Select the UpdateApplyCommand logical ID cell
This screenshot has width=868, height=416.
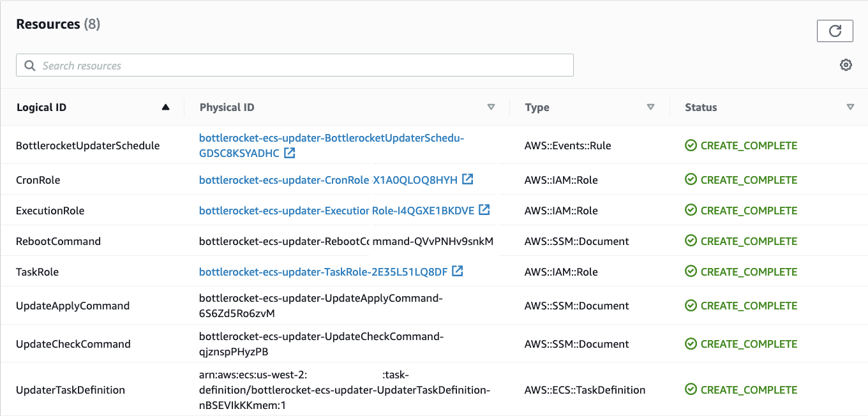click(73, 306)
